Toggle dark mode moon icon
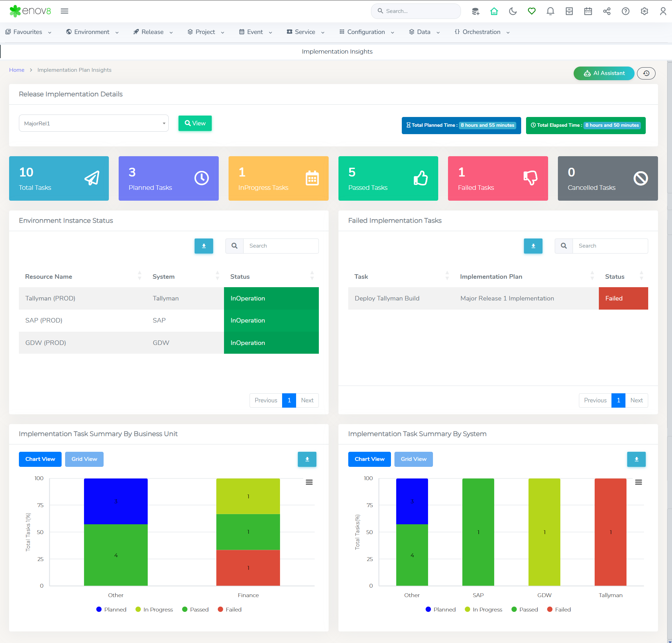 pyautogui.click(x=513, y=11)
